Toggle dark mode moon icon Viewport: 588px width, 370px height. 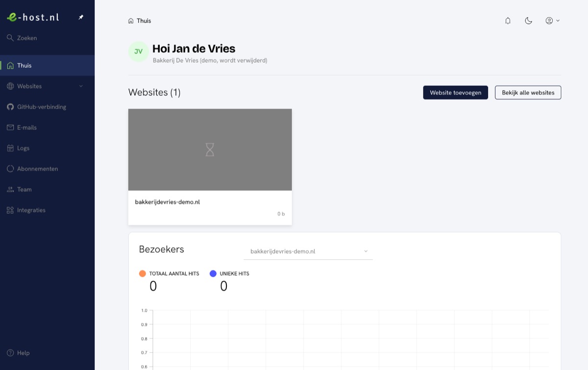pos(528,21)
